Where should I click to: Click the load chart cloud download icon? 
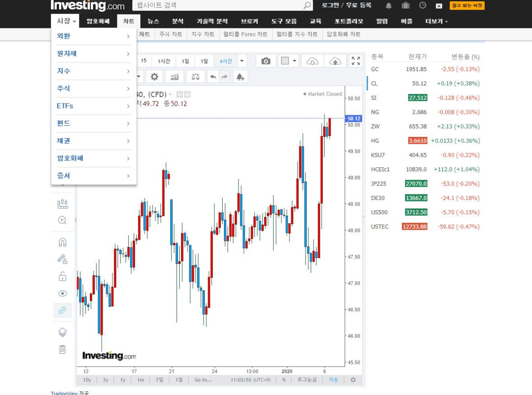(312, 61)
